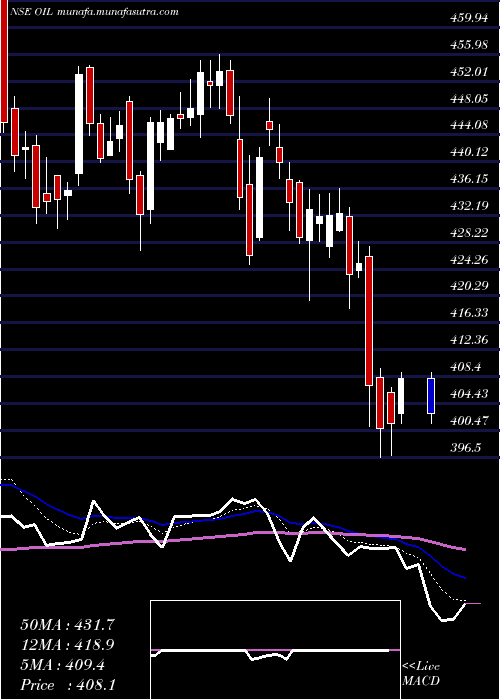This screenshot has height=700, width=500.
Task: Click the 416.33 price axis label
Action: [x=469, y=313]
